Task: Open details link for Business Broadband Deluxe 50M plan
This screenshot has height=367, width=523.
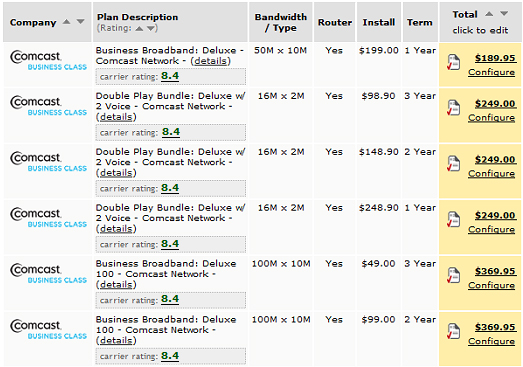Action: coord(210,61)
